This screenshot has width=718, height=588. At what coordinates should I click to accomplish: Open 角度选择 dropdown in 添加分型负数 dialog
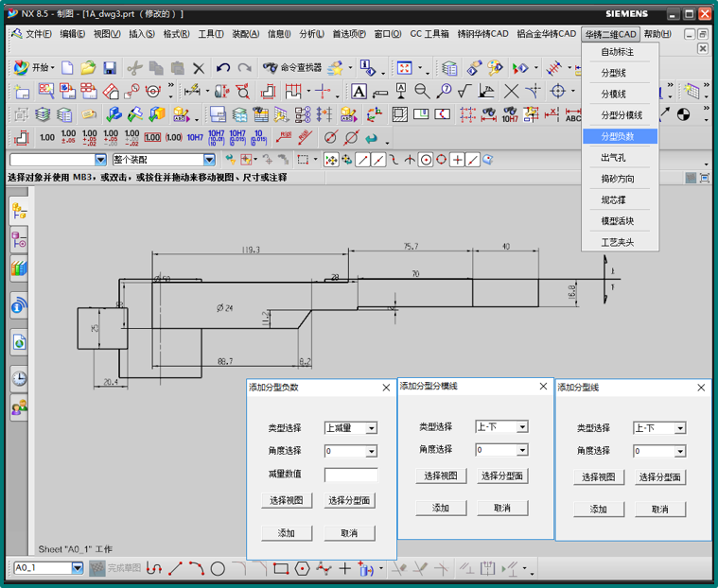[372, 452]
